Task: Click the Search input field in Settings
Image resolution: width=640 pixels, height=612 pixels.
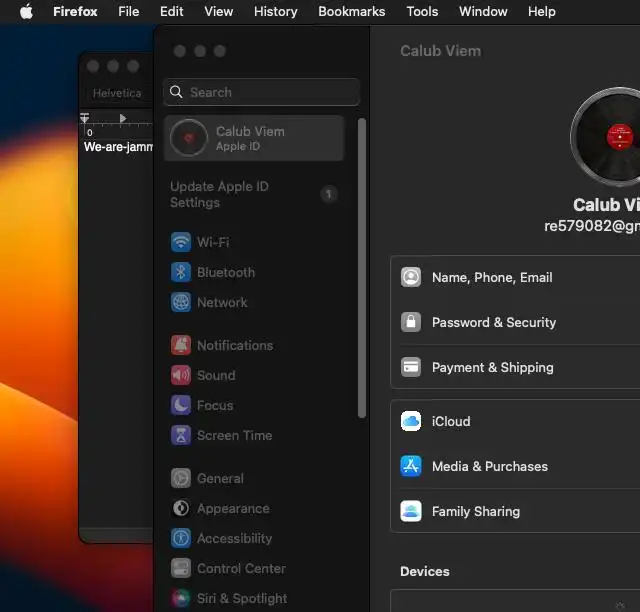Action: tap(261, 92)
